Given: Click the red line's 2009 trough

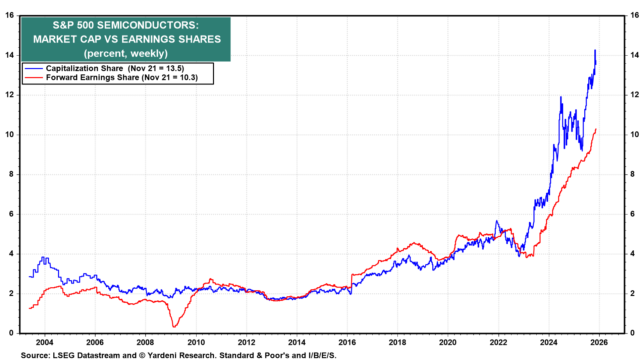Looking at the screenshot, I should (174, 326).
